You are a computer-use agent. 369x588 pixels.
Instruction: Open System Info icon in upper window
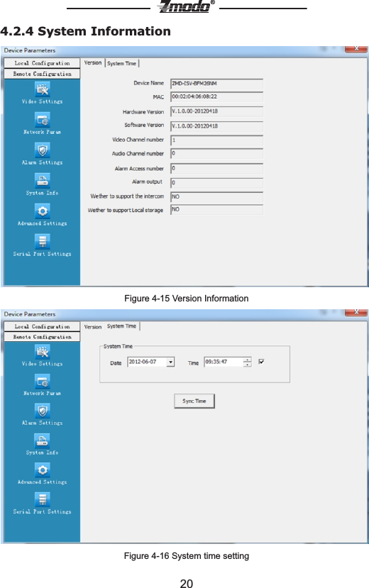[x=43, y=181]
